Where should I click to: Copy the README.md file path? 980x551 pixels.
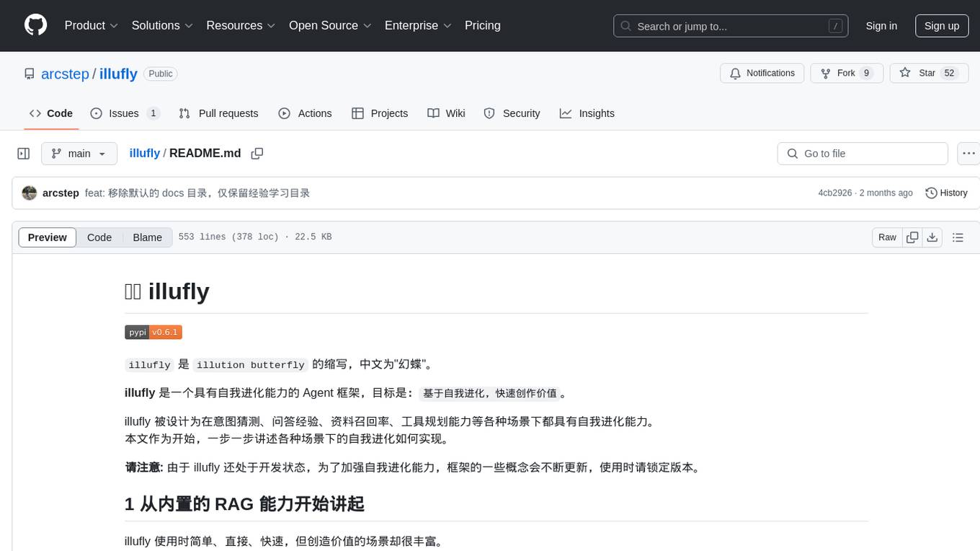[257, 154]
